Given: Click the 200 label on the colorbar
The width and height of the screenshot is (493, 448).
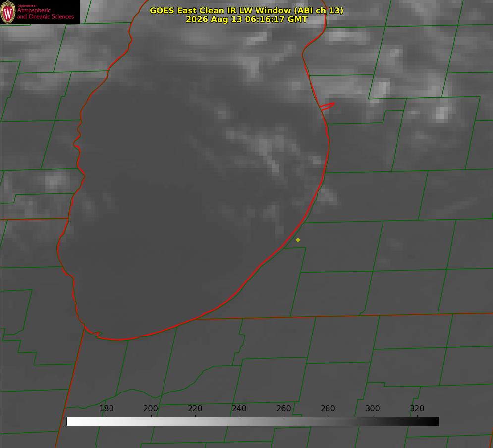Looking at the screenshot, I should (x=150, y=408).
